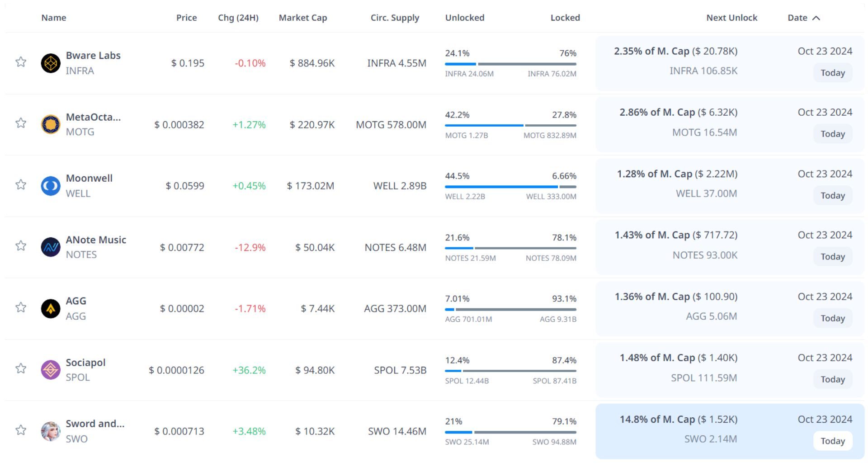Image resolution: width=868 pixels, height=467 pixels.
Task: Click the ANote Music token logo
Action: (x=51, y=247)
